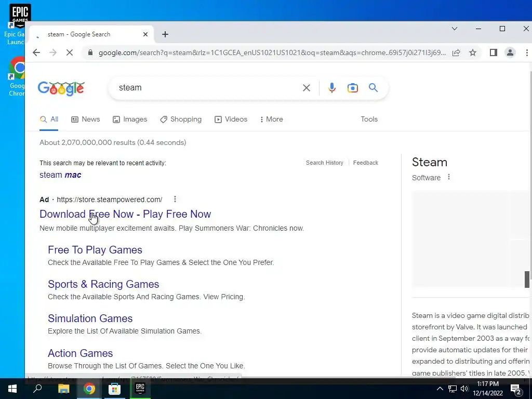This screenshot has height=399, width=532.
Task: Open options for the steampowered ad
Action: click(x=175, y=199)
